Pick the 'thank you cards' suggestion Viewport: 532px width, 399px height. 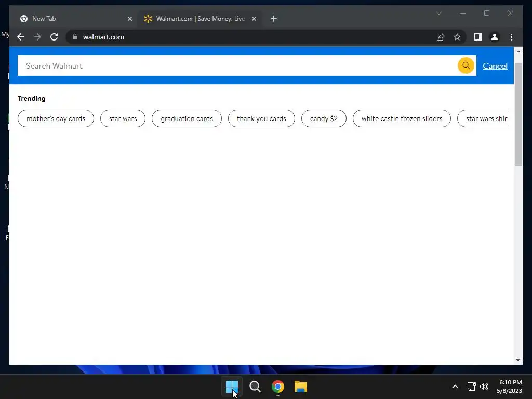tap(261, 118)
